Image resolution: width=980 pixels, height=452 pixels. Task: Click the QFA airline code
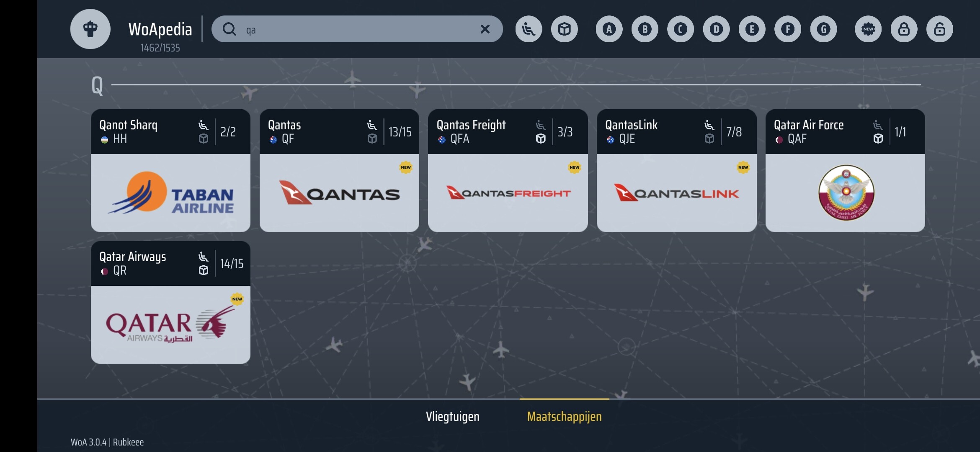pyautogui.click(x=460, y=139)
